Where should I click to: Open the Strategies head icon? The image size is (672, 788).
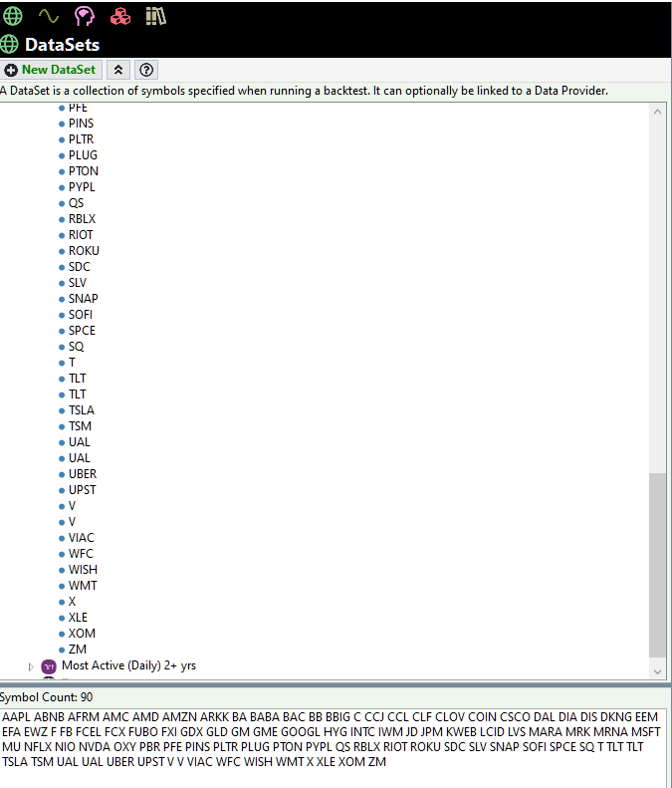(x=85, y=16)
